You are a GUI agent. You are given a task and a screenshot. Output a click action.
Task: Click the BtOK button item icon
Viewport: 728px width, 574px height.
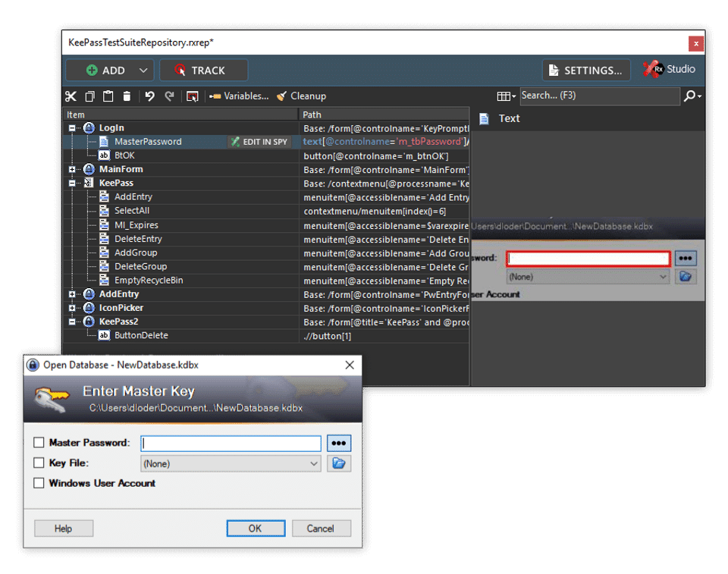pos(104,155)
